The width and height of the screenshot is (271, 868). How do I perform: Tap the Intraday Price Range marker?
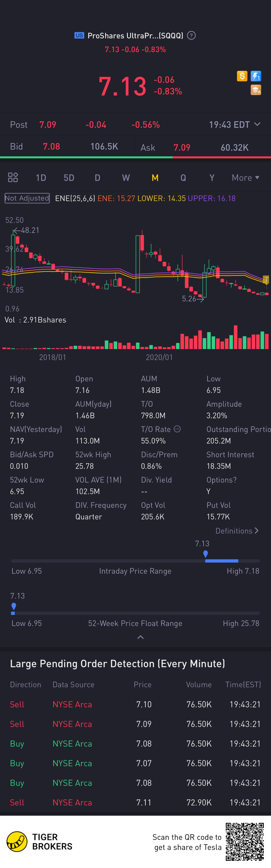point(206,553)
